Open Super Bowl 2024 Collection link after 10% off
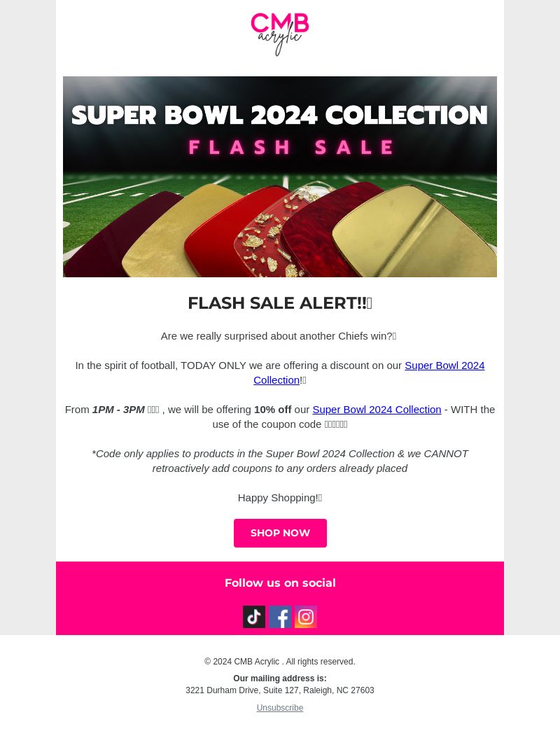 [x=377, y=410]
